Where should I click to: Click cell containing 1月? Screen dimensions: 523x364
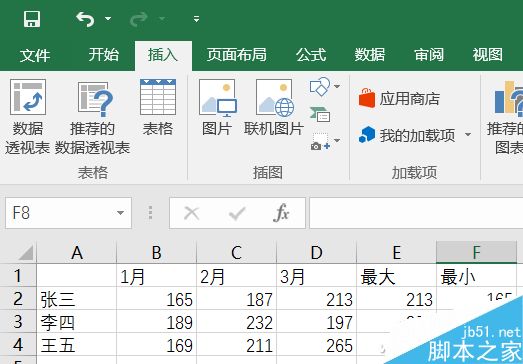(x=157, y=276)
